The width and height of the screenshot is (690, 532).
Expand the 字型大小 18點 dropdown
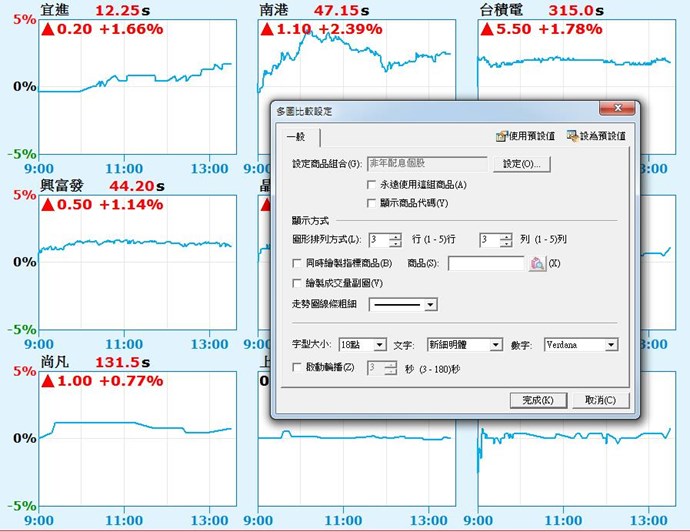coord(379,345)
